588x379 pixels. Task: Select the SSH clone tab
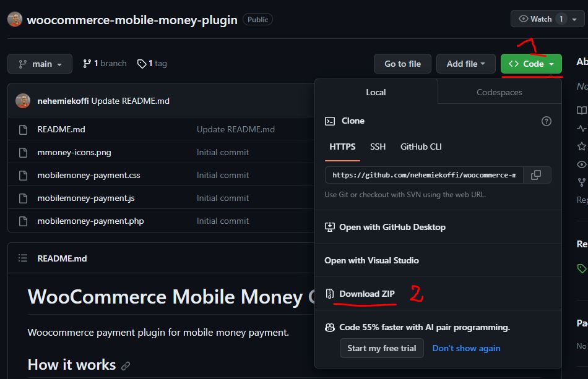[378, 147]
